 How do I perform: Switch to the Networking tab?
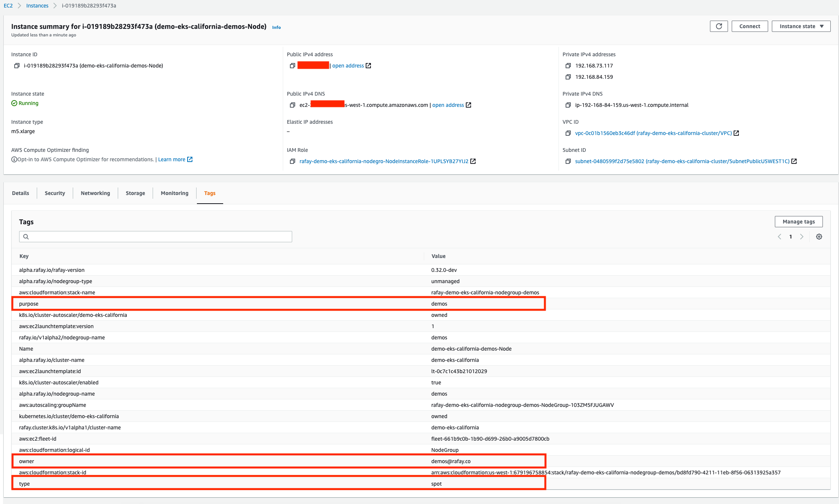tap(95, 193)
